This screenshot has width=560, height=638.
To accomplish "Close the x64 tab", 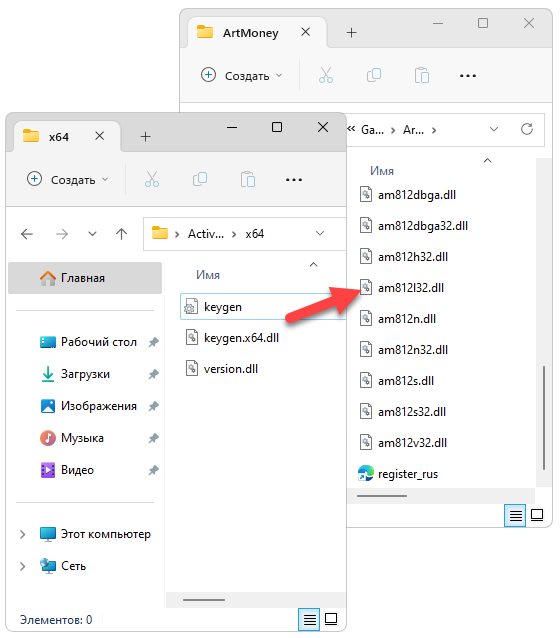I will pos(100,135).
